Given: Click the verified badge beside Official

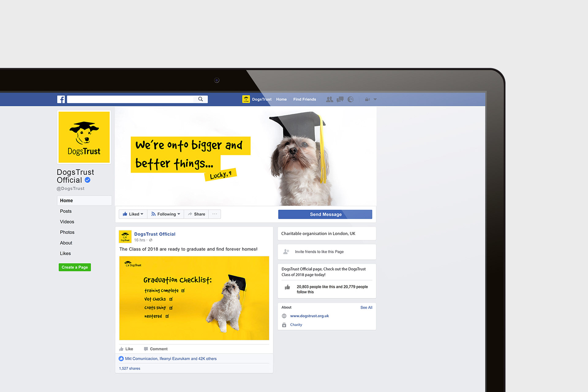Looking at the screenshot, I should (x=88, y=180).
